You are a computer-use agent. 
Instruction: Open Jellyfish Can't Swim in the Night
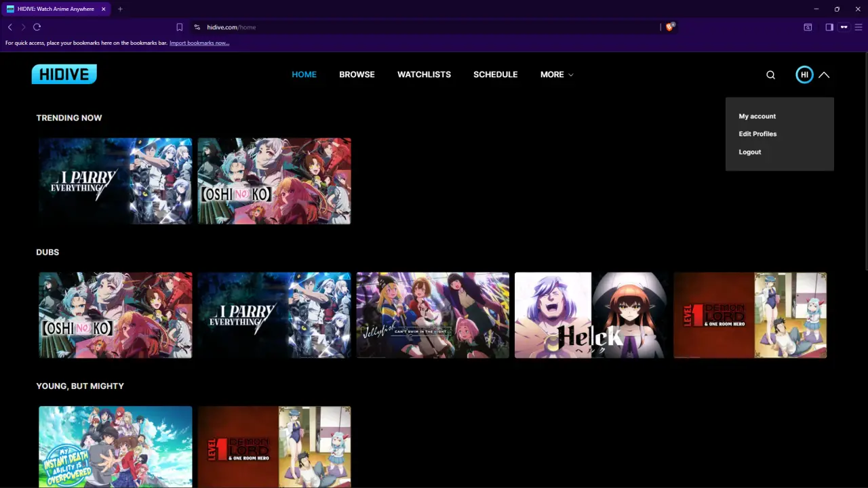click(x=433, y=315)
